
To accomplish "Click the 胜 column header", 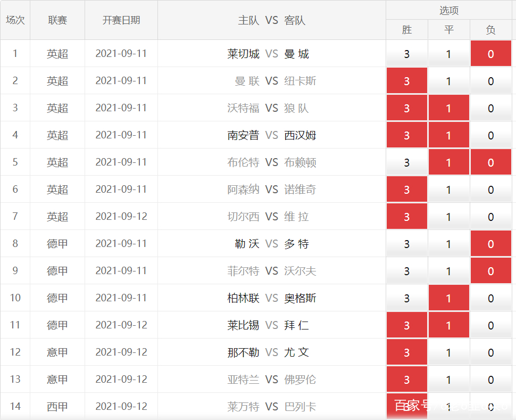I will point(407,30).
